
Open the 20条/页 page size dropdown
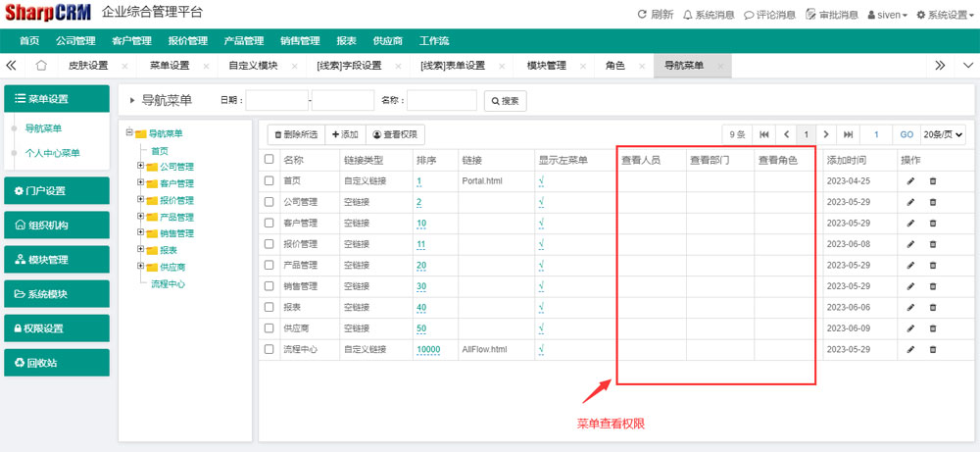click(x=943, y=134)
